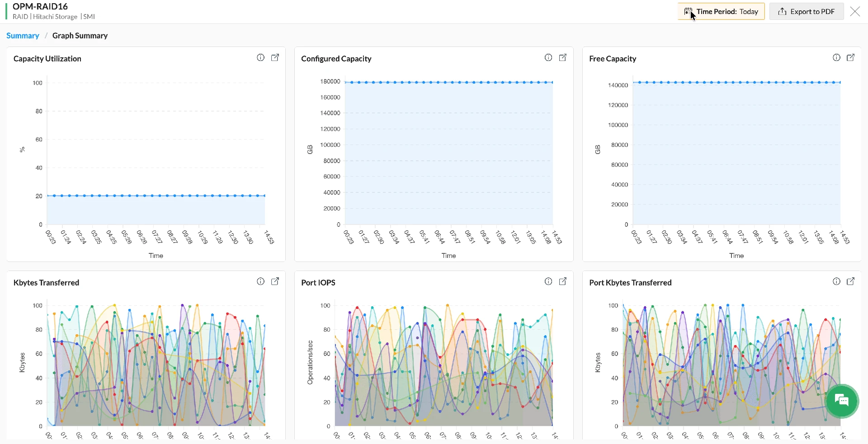Navigate to the Summary breadcrumb
This screenshot has width=868, height=444.
pos(23,35)
